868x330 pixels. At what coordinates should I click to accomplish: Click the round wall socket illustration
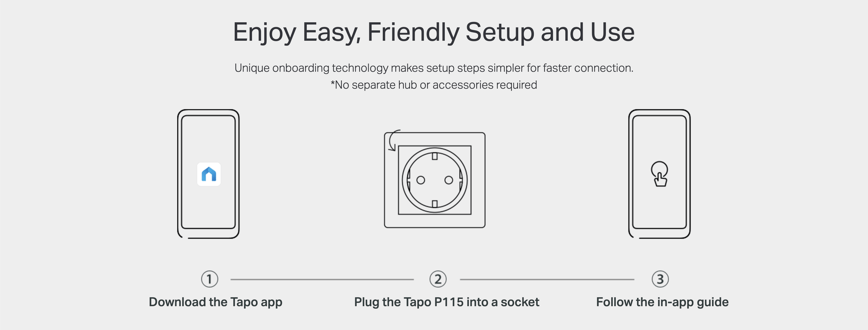click(435, 180)
